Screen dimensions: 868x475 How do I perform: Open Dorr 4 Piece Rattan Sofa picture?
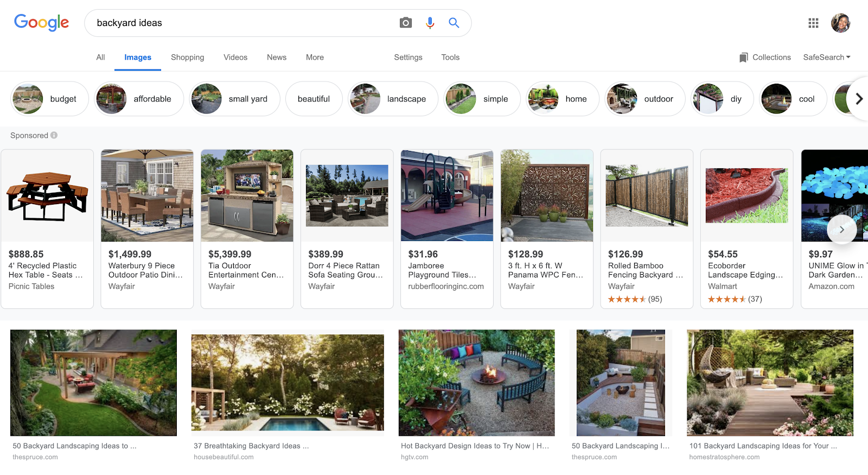point(347,195)
